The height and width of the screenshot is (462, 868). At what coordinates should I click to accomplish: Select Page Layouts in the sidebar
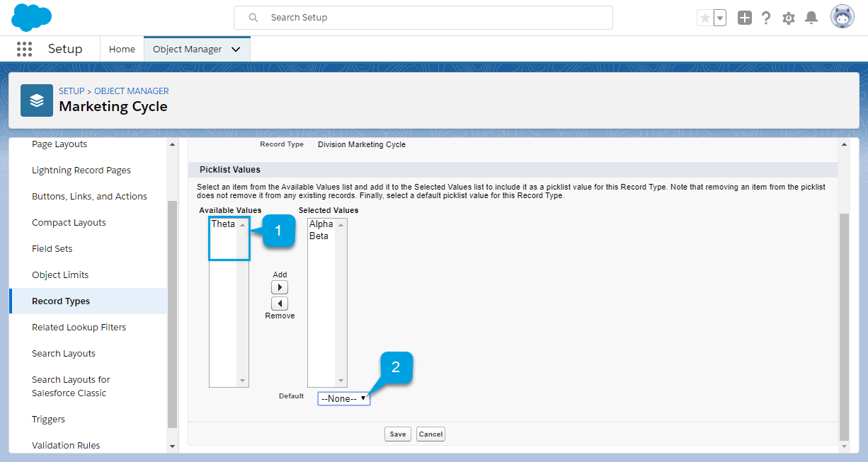pyautogui.click(x=59, y=144)
